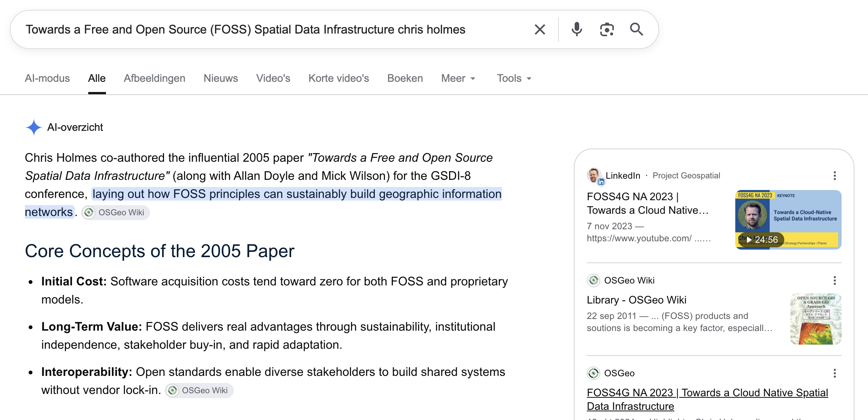Screen dimensions: 868x420
Task: Open underlined 'Towards a Cloud Native Spatial Data Infrastructure' link
Action: point(707,400)
